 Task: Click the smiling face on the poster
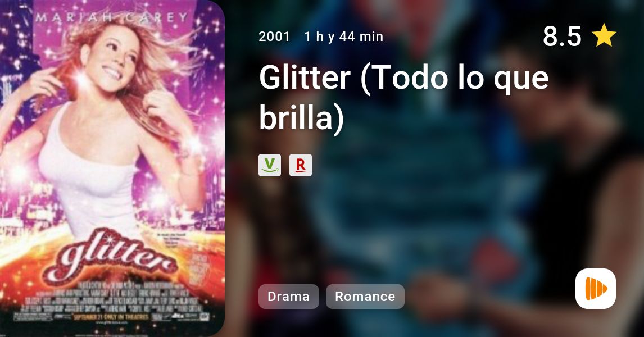[114, 62]
